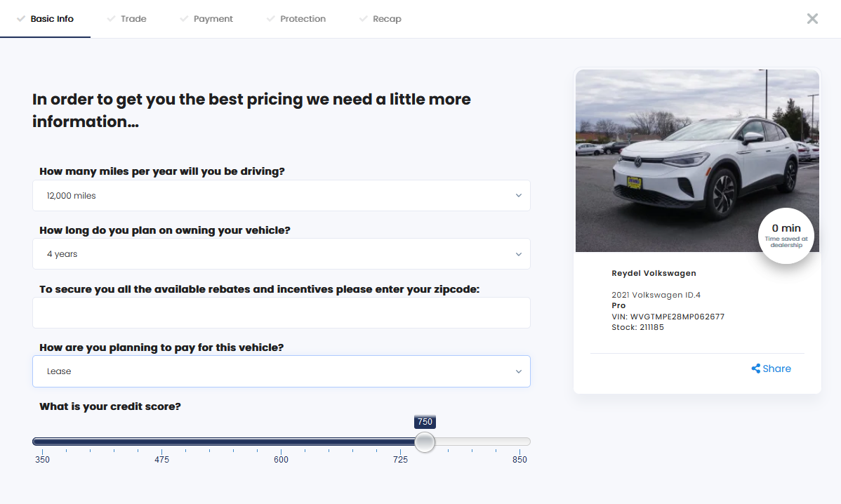Click the credit score slider handle

point(425,442)
